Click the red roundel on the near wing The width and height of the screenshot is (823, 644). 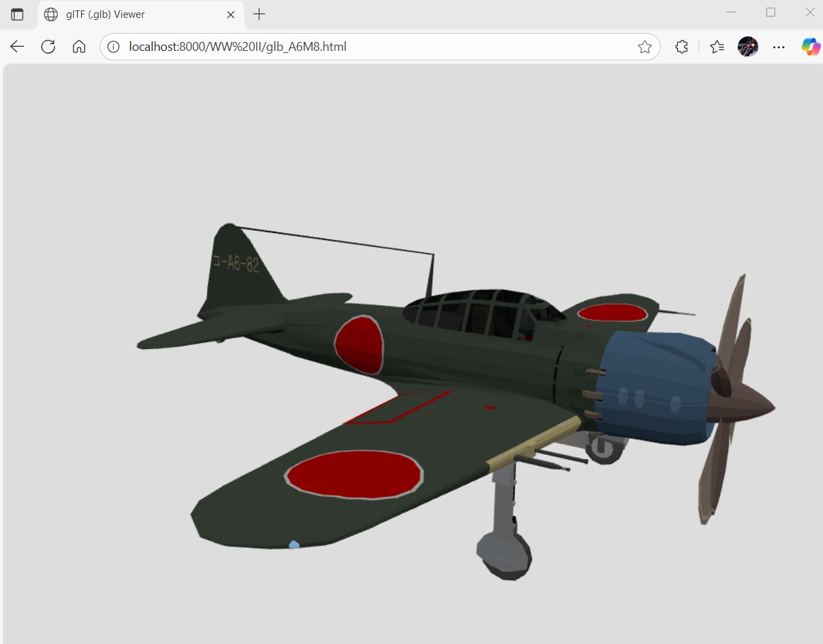(x=353, y=474)
